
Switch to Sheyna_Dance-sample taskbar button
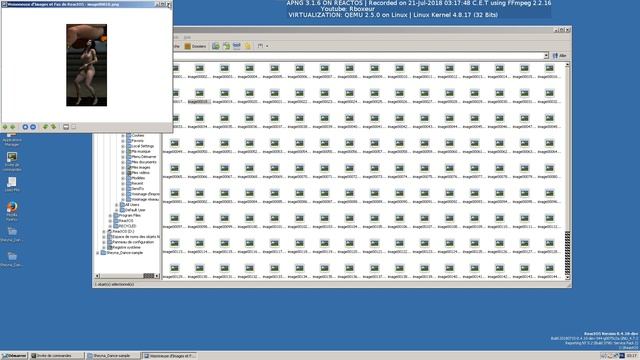[113, 356]
